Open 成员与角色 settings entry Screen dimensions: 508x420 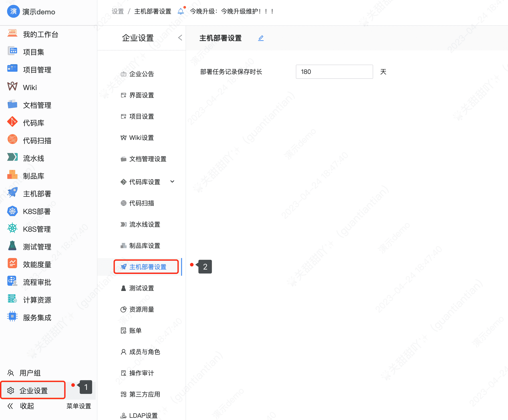(145, 352)
